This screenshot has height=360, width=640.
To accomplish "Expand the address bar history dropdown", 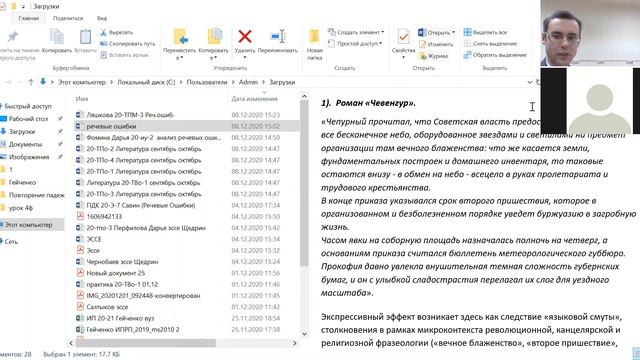I will point(529,82).
